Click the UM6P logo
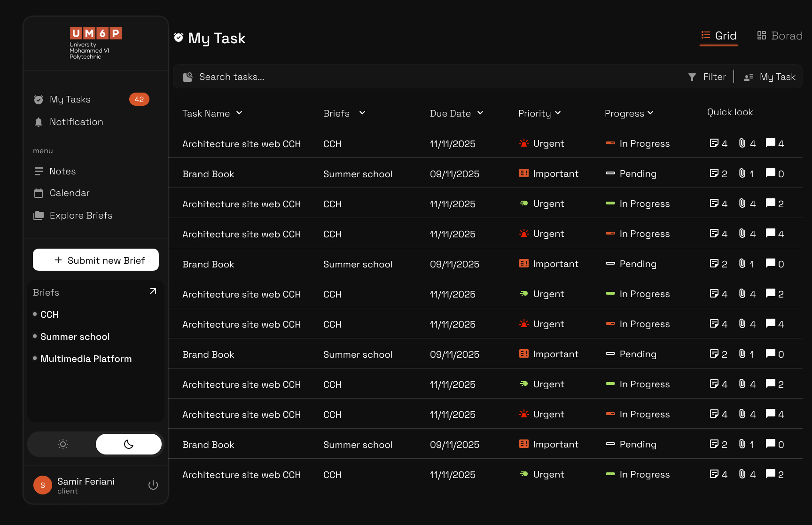The height and width of the screenshot is (525, 812). coord(95,43)
